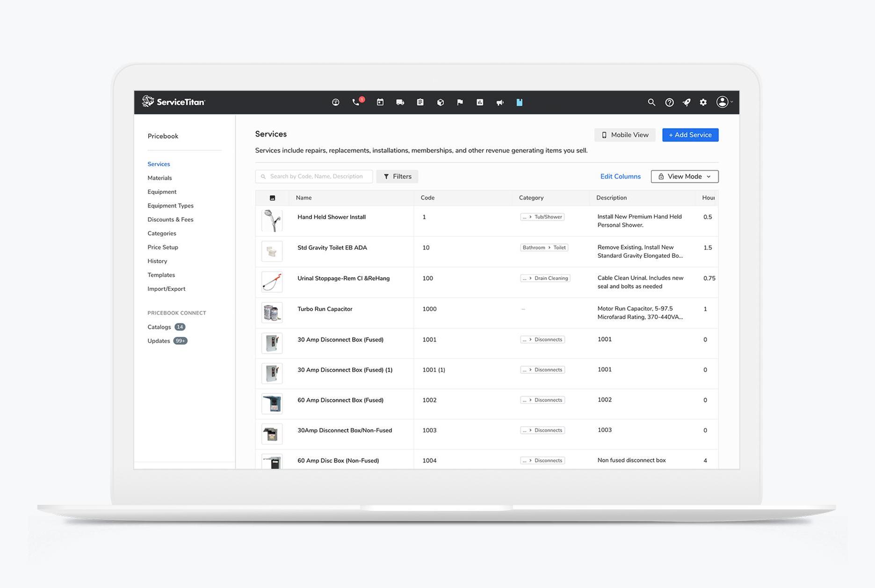The image size is (875, 588).
Task: Open Follow Ups flag icon
Action: pos(460,102)
